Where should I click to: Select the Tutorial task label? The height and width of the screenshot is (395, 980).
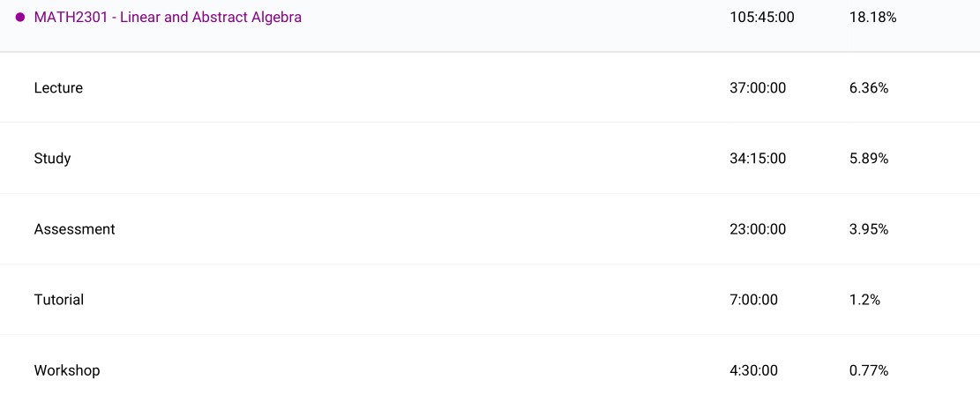point(59,300)
